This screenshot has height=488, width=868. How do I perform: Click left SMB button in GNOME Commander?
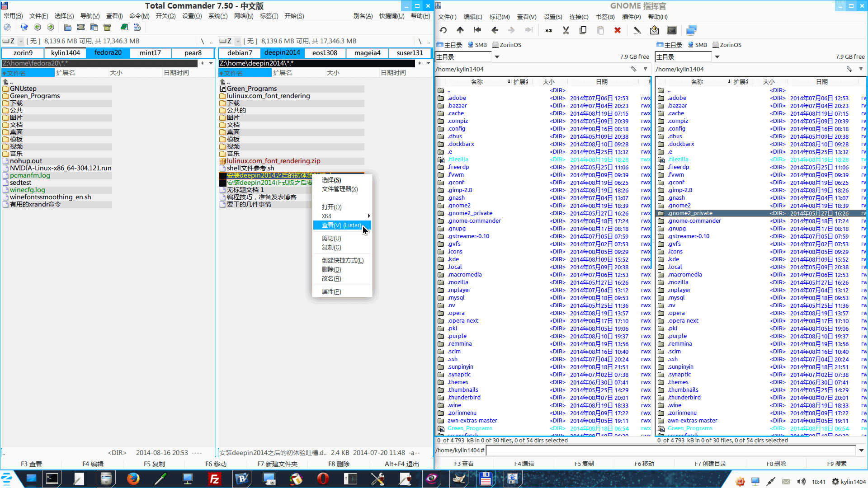point(477,45)
